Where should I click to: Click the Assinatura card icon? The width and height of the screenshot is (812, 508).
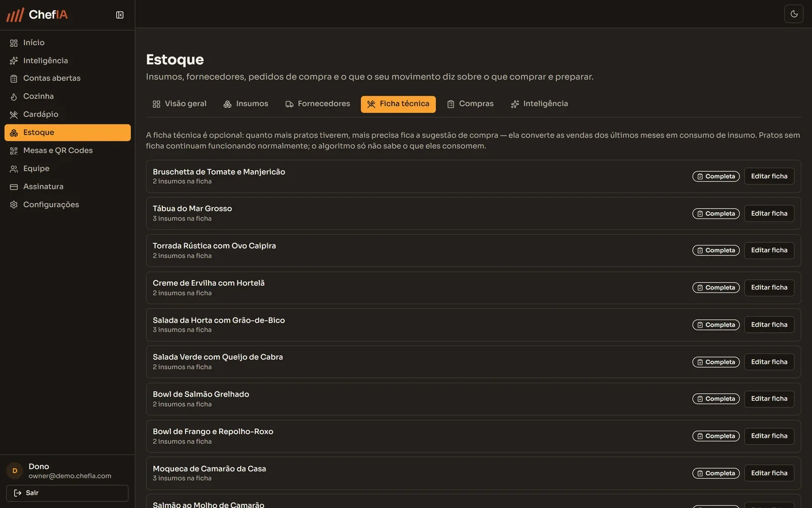coord(14,187)
